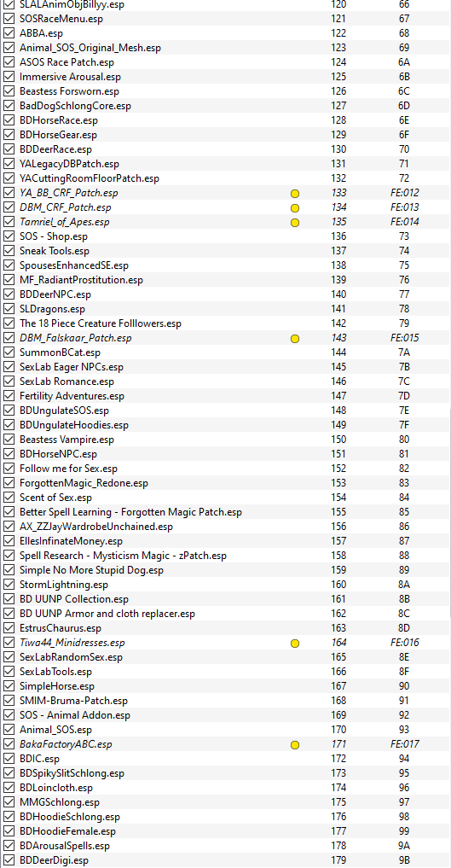Toggle the SimpleHorse.esp checkbox
This screenshot has width=451, height=868.
coord(9,686)
